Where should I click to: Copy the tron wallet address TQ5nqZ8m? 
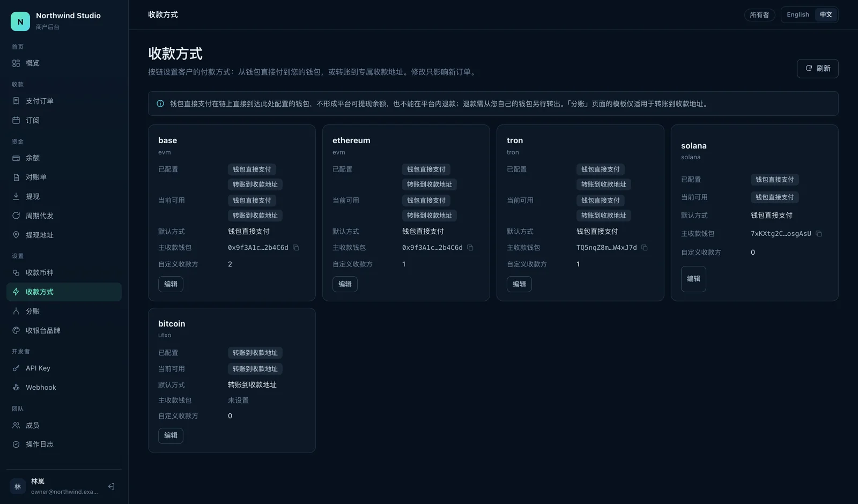[x=645, y=248]
